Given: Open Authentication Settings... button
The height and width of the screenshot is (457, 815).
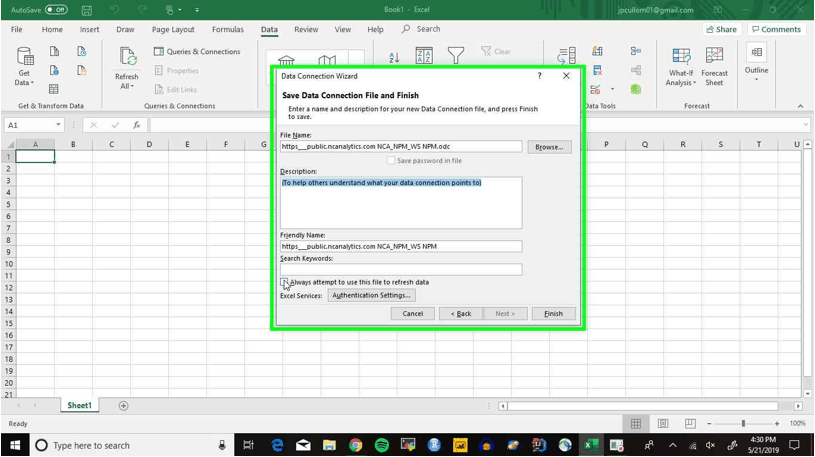Looking at the screenshot, I should [371, 295].
